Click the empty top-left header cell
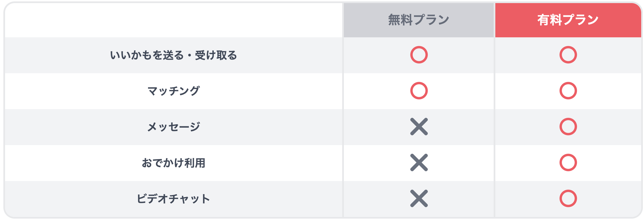Image resolution: width=644 pixels, height=220 pixels. [174, 20]
